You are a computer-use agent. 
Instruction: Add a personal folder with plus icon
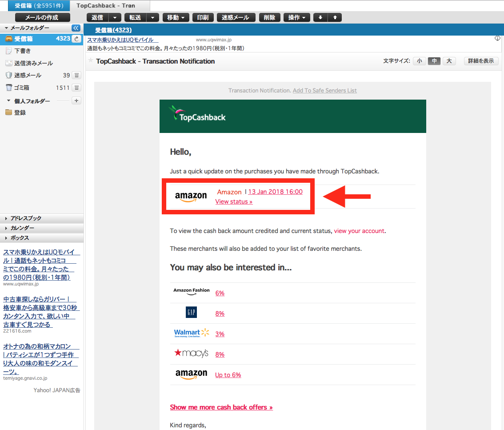(76, 100)
